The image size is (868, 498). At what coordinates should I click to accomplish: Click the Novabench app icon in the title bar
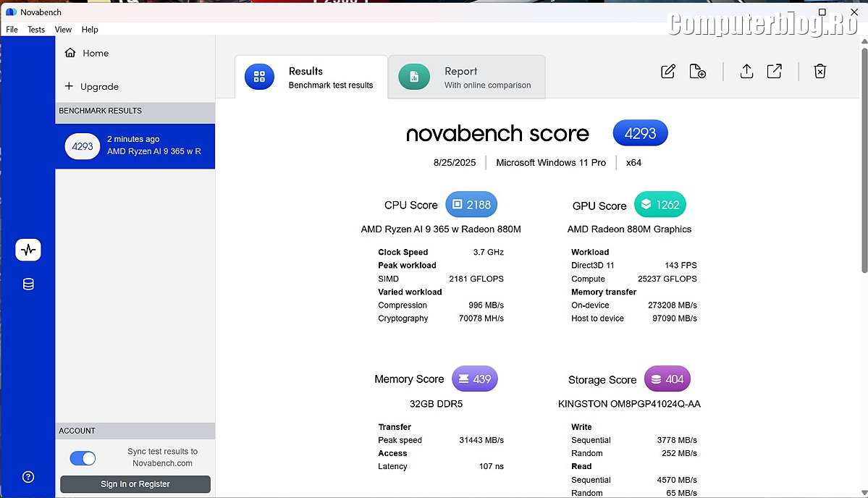pyautogui.click(x=11, y=12)
